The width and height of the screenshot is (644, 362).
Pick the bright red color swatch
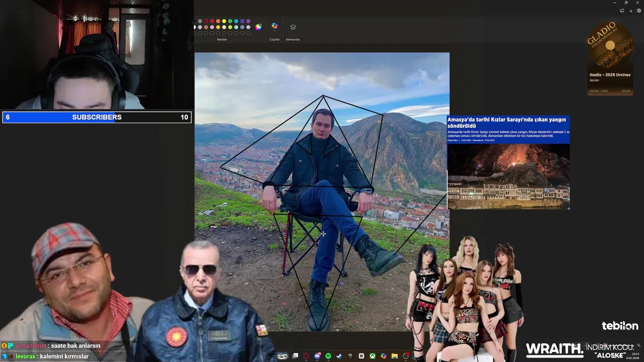point(212,21)
